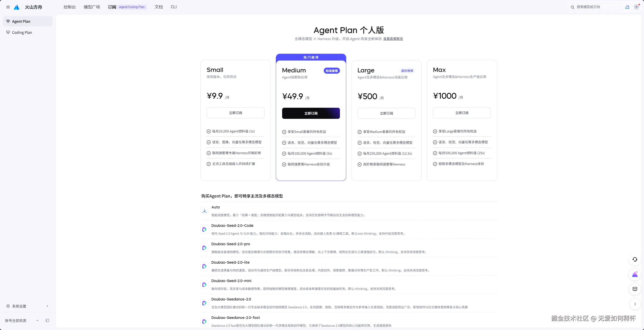Click the Auto model name

point(216,207)
